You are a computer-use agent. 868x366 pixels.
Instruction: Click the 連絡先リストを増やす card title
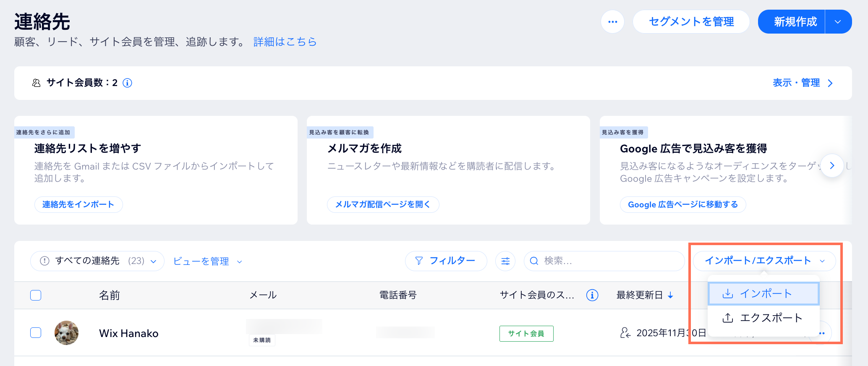[x=88, y=148]
